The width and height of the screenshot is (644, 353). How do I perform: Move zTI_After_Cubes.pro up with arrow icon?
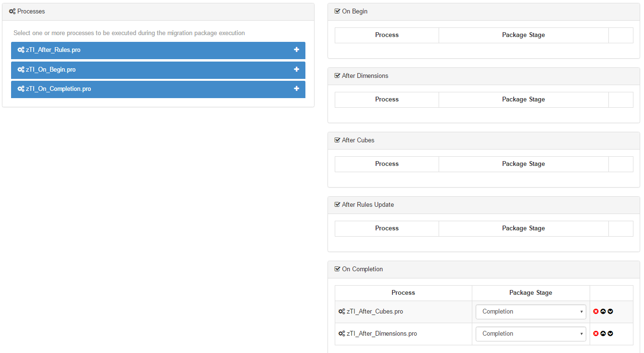point(603,312)
